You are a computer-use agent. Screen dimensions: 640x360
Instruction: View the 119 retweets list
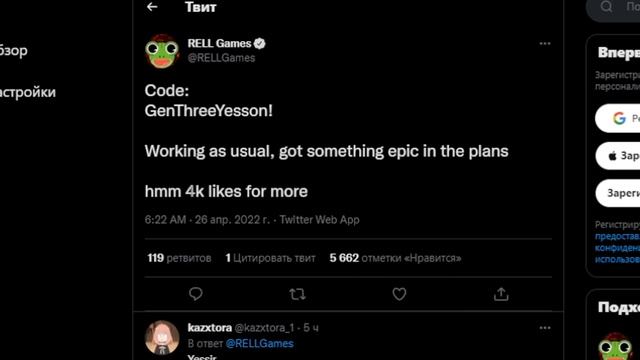[x=179, y=258]
